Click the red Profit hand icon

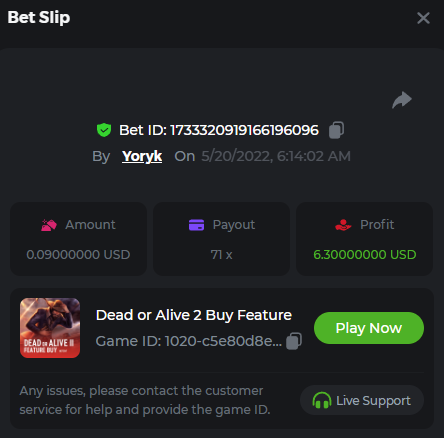[343, 225]
